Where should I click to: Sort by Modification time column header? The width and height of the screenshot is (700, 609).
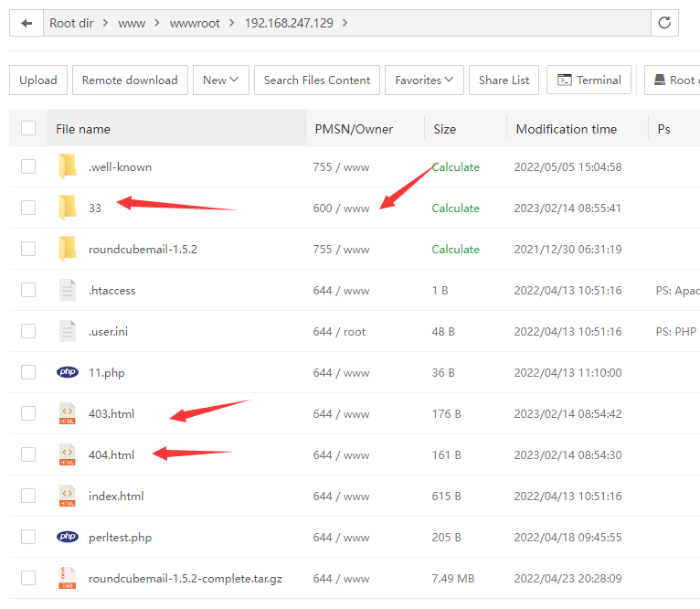[566, 129]
